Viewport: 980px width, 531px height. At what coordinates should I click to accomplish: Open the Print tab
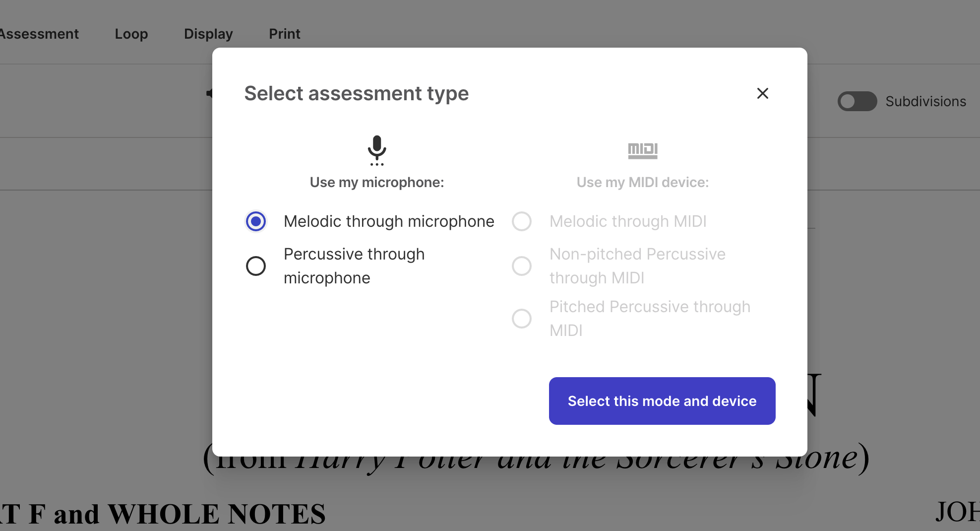(x=285, y=34)
